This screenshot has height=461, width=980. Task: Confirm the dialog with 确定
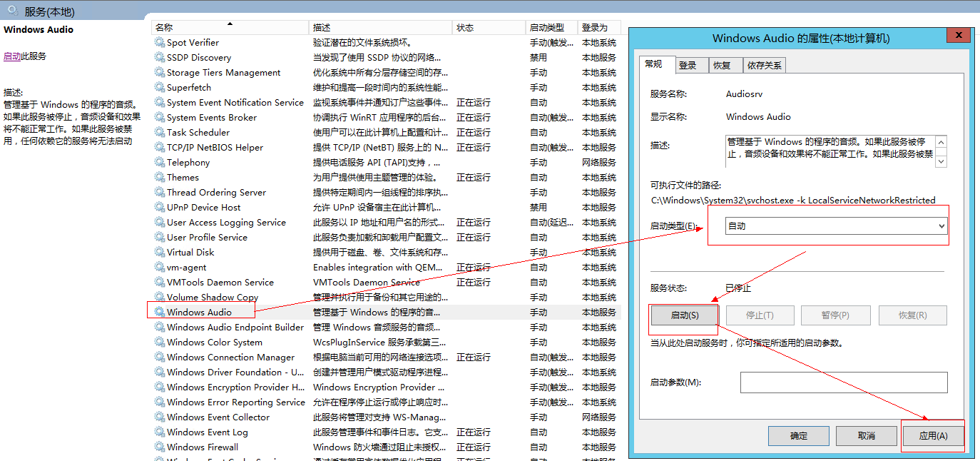(799, 436)
